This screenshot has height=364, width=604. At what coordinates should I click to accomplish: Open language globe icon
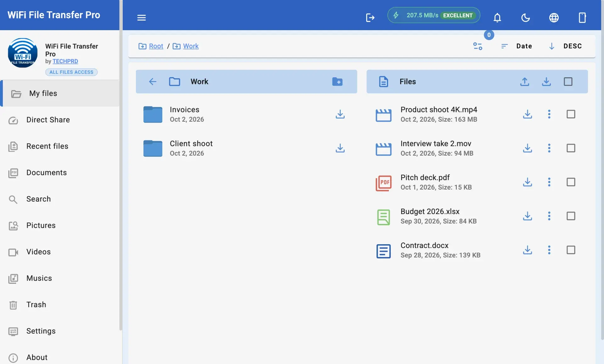click(x=554, y=18)
